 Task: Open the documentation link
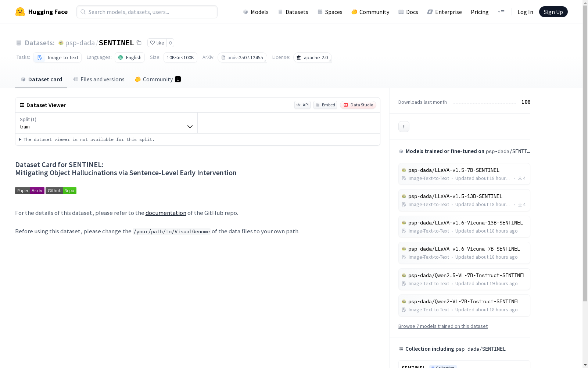coord(166,213)
